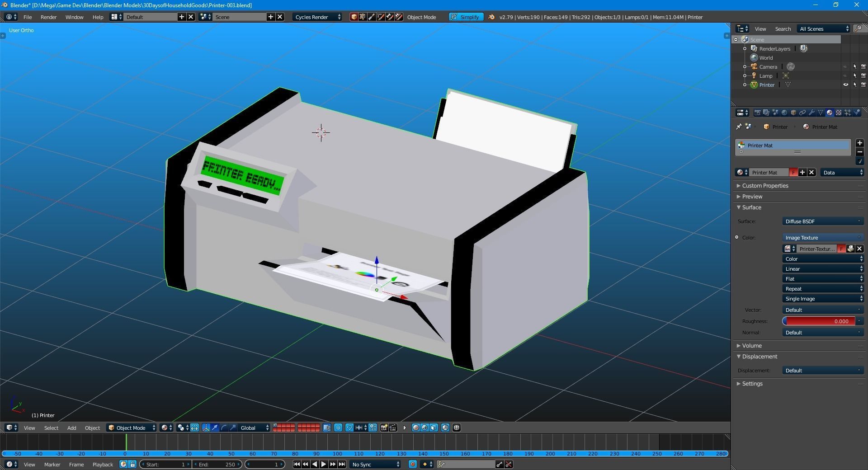Open the World properties tab (globe icon)
Screen dimensions: 868x470
[x=784, y=113]
